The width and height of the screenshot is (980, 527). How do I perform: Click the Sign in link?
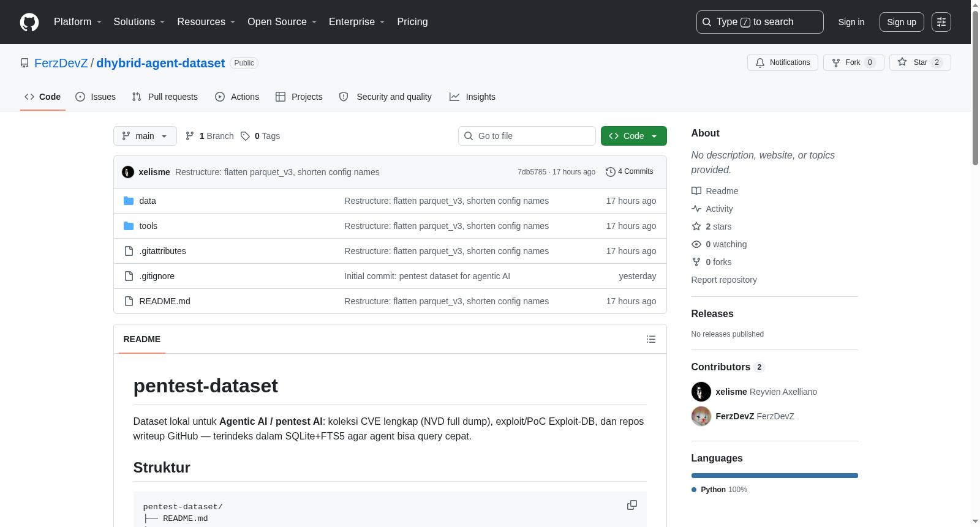pyautogui.click(x=851, y=22)
